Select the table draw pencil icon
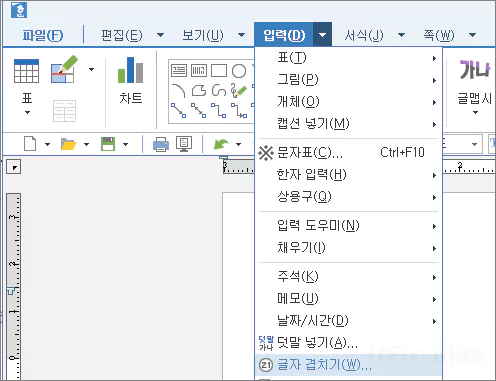The image size is (496, 381). [64, 69]
